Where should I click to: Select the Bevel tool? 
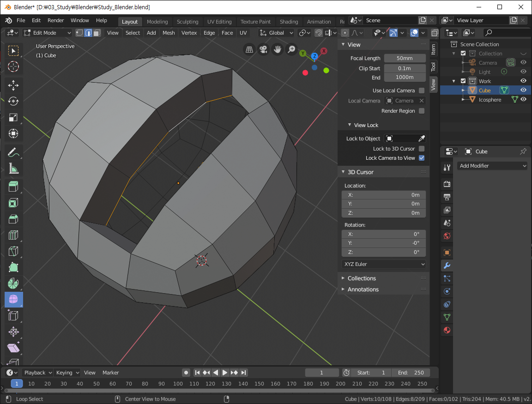13,219
